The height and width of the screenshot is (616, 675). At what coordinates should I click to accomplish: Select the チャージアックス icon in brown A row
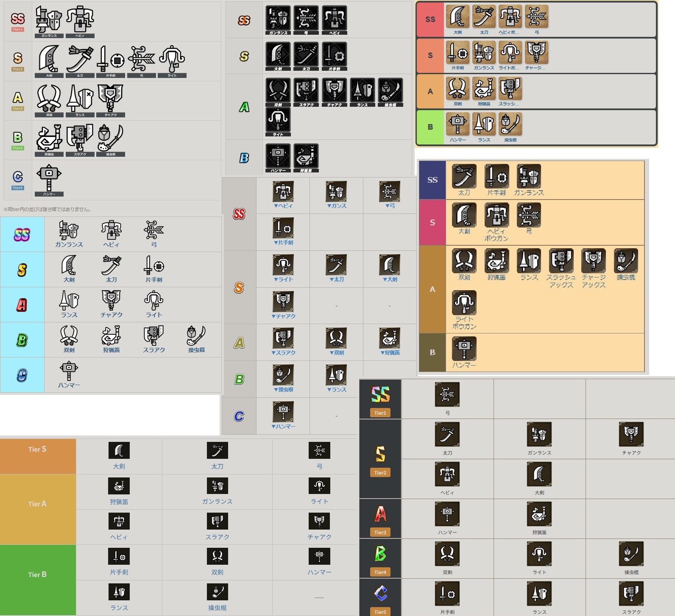click(x=593, y=261)
